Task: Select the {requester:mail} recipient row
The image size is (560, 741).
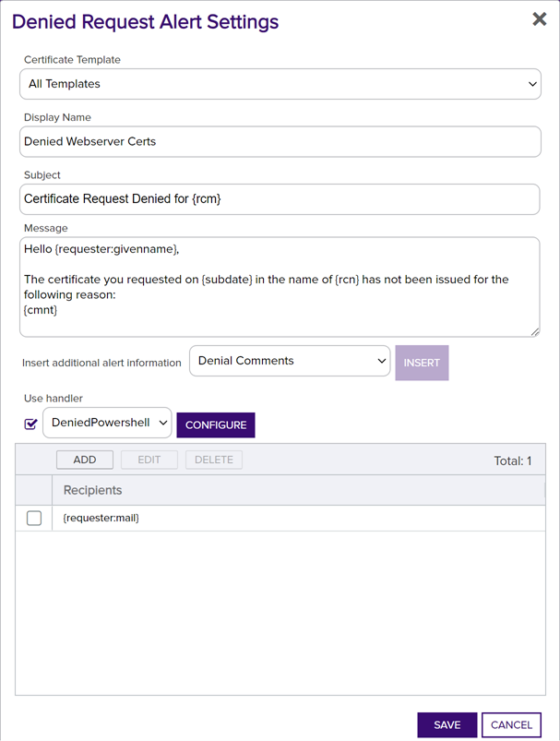Action: tap(277, 519)
